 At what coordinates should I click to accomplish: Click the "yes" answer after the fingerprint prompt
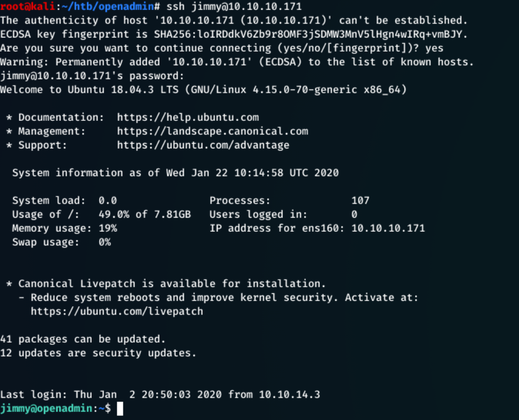click(434, 48)
